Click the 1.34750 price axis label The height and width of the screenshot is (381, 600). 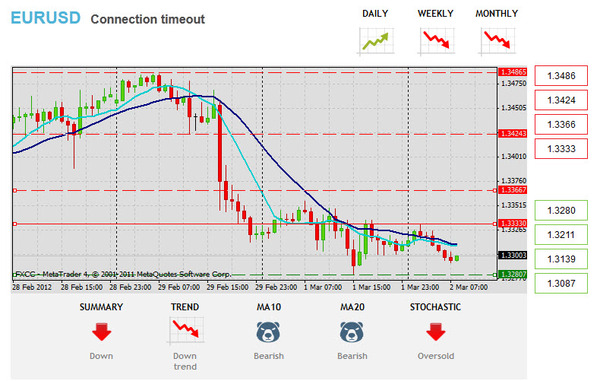[x=514, y=83]
